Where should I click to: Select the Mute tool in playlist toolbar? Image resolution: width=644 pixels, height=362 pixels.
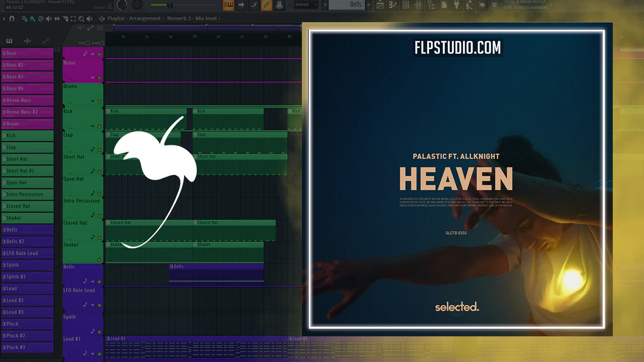[48, 19]
